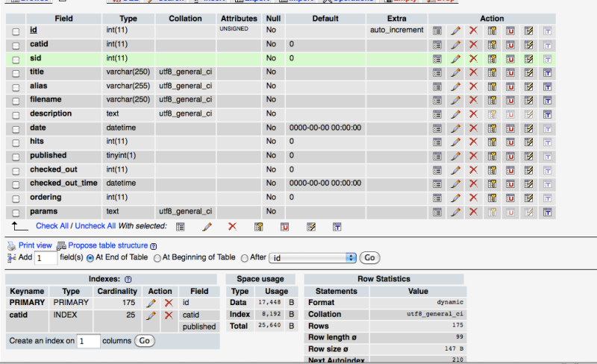Add fulltext index to the description field
This screenshot has height=364, width=597.
(547, 114)
